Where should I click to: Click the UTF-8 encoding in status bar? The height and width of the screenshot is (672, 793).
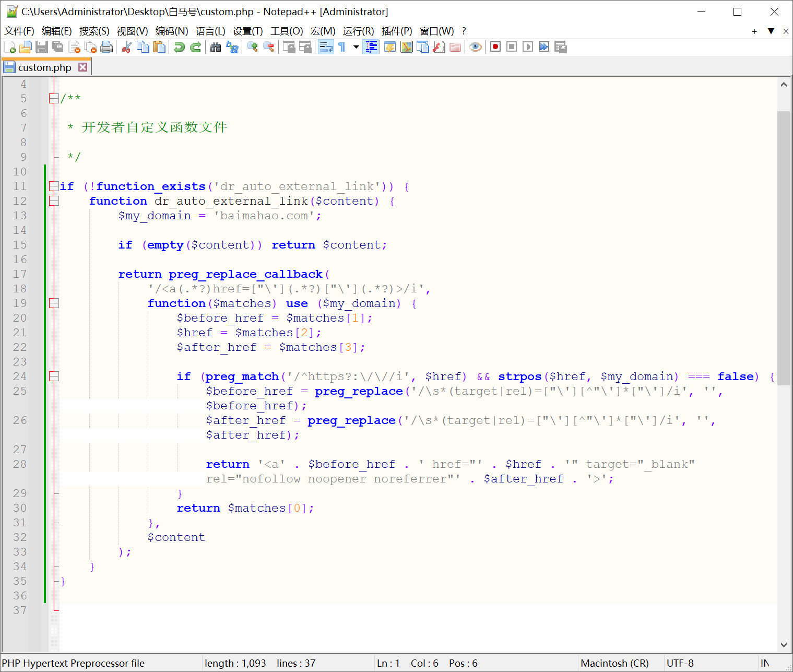[680, 663]
